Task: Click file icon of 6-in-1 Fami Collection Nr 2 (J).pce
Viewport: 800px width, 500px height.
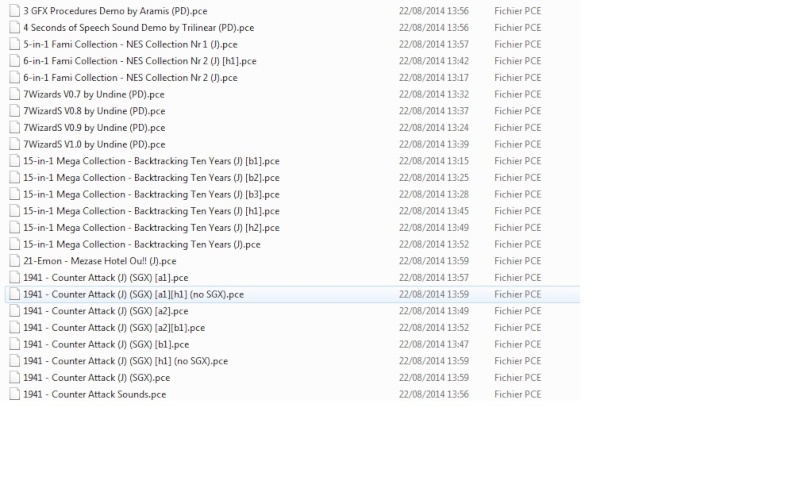Action: 15,78
